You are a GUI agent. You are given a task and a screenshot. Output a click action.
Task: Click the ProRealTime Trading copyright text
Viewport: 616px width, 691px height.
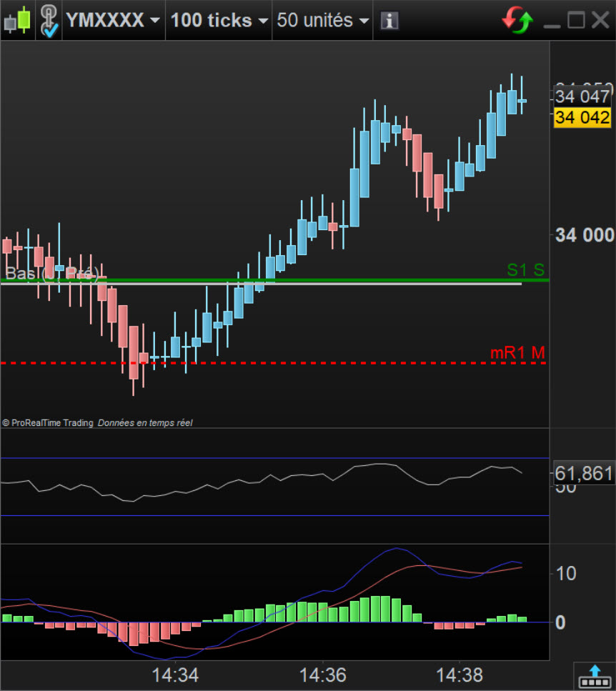click(48, 423)
